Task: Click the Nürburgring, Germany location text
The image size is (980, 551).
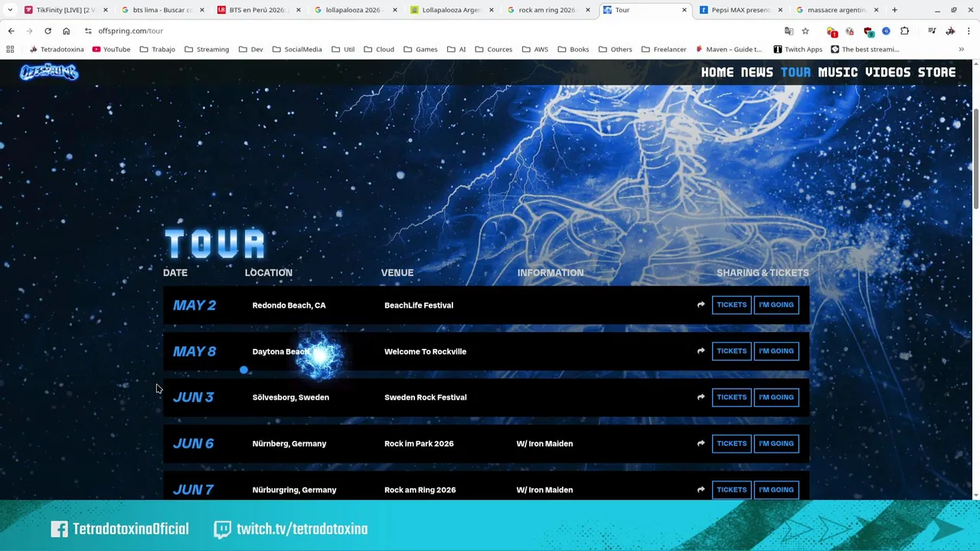Action: [x=294, y=490]
